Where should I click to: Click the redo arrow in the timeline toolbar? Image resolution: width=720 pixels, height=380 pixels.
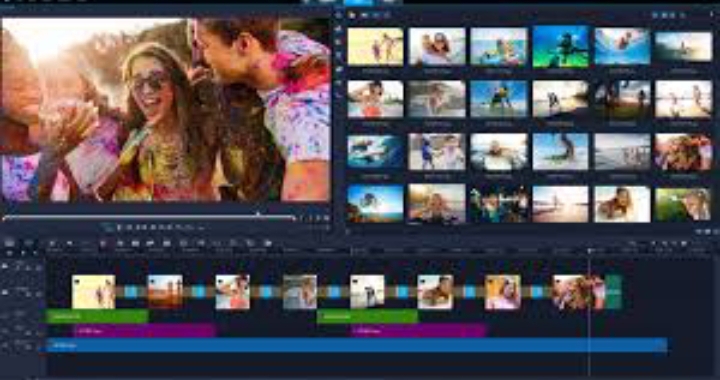(69, 243)
